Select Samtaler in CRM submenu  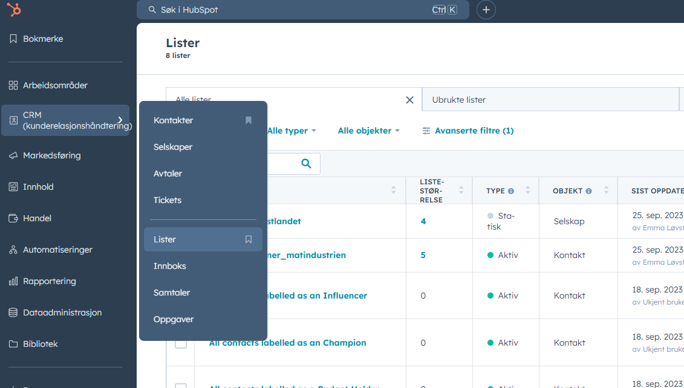click(x=171, y=292)
